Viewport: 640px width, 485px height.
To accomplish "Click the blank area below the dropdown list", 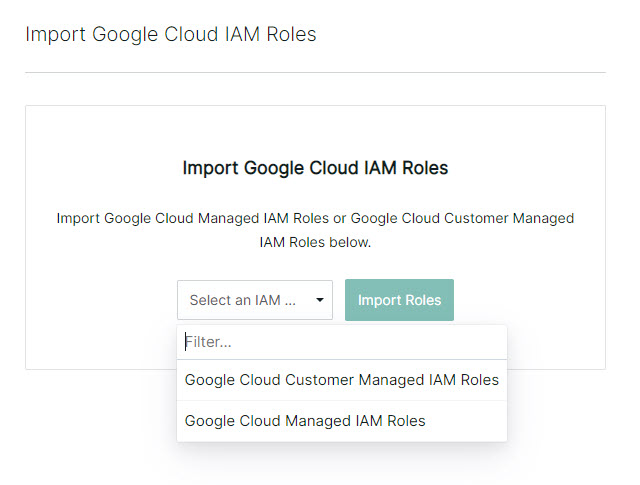I will click(x=342, y=463).
